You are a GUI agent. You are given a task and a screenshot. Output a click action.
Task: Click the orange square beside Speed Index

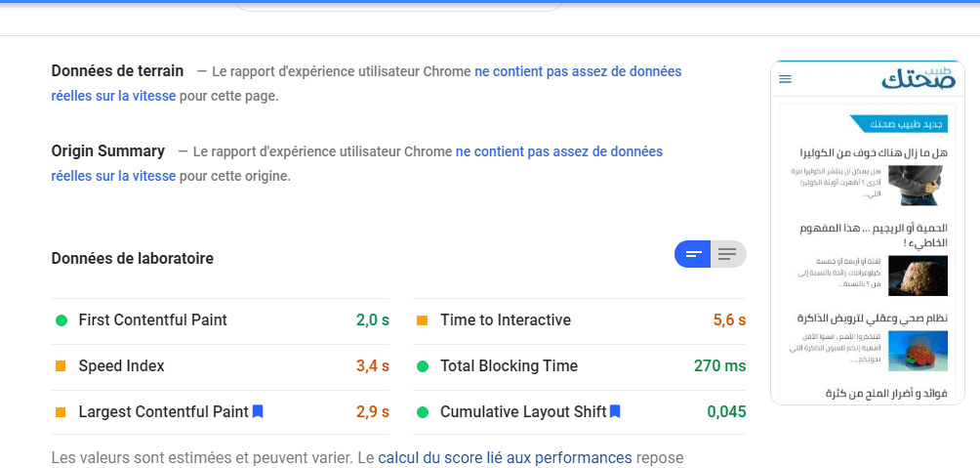pyautogui.click(x=61, y=366)
